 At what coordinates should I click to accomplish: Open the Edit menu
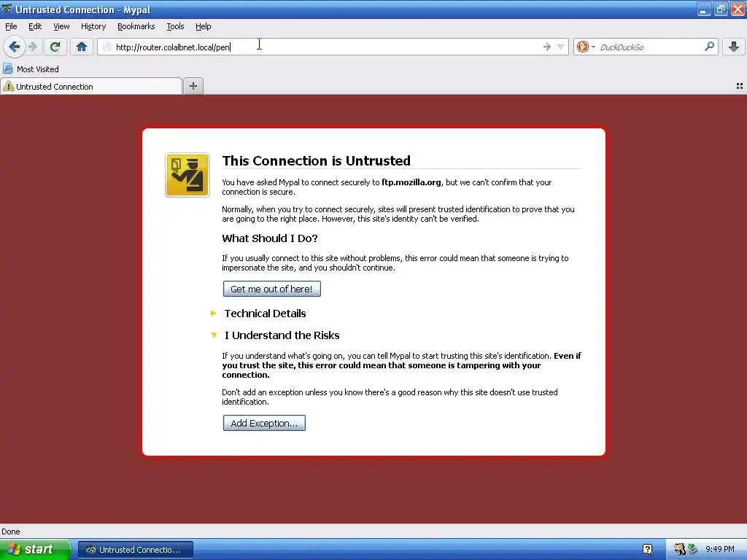click(35, 26)
